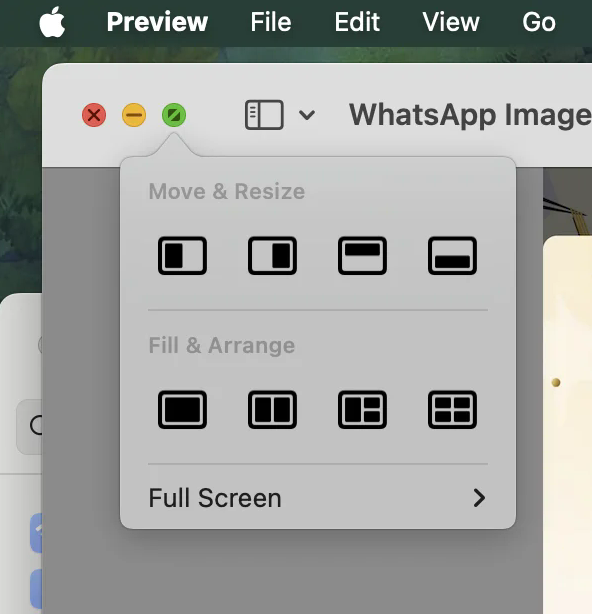The image size is (592, 614).
Task: Click the WhatsApp Image window title
Action: pos(470,115)
